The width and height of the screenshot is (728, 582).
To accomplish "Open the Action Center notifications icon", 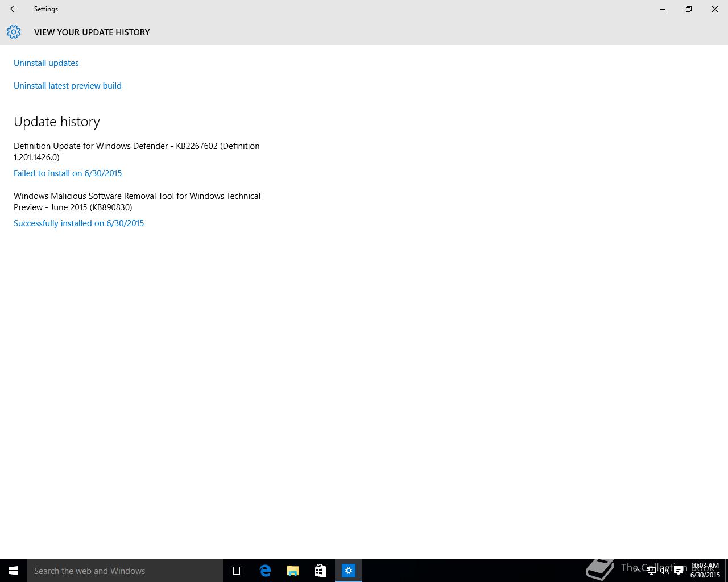I will pyautogui.click(x=679, y=571).
